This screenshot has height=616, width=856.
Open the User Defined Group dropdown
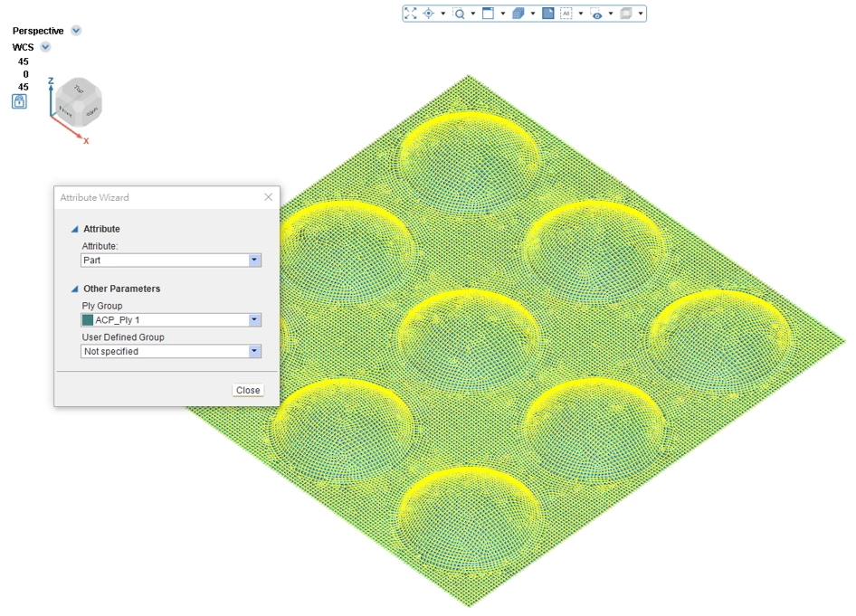tap(254, 352)
